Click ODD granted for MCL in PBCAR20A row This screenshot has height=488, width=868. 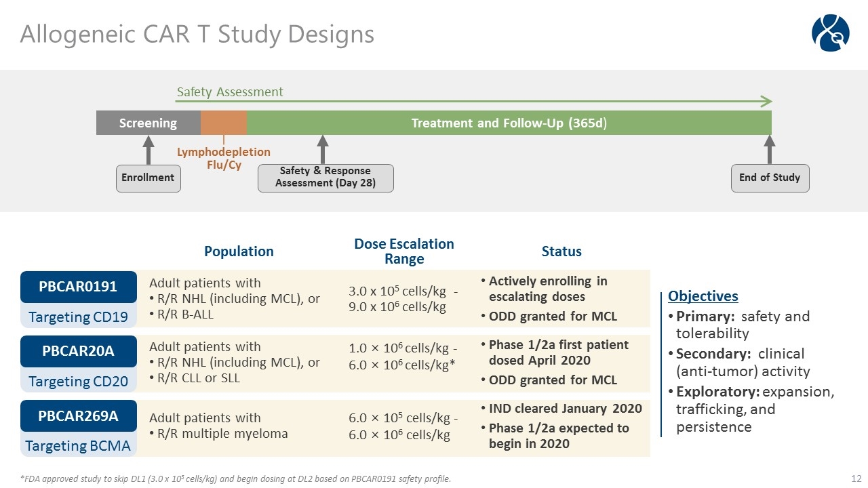pyautogui.click(x=548, y=380)
